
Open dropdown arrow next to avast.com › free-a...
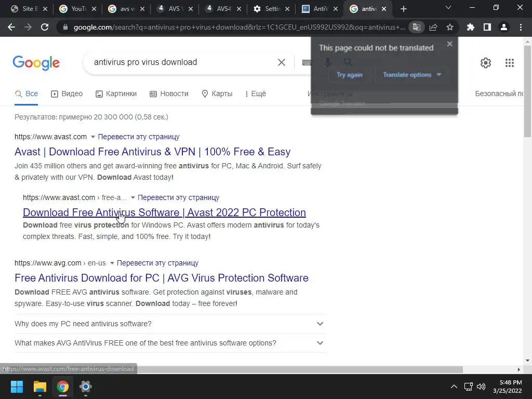click(x=132, y=198)
